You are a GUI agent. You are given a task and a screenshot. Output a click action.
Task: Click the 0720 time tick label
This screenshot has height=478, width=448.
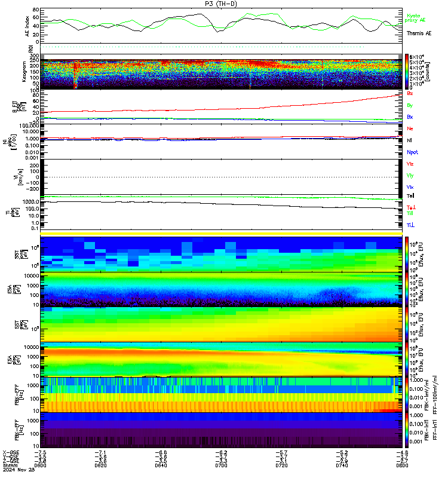(281, 465)
